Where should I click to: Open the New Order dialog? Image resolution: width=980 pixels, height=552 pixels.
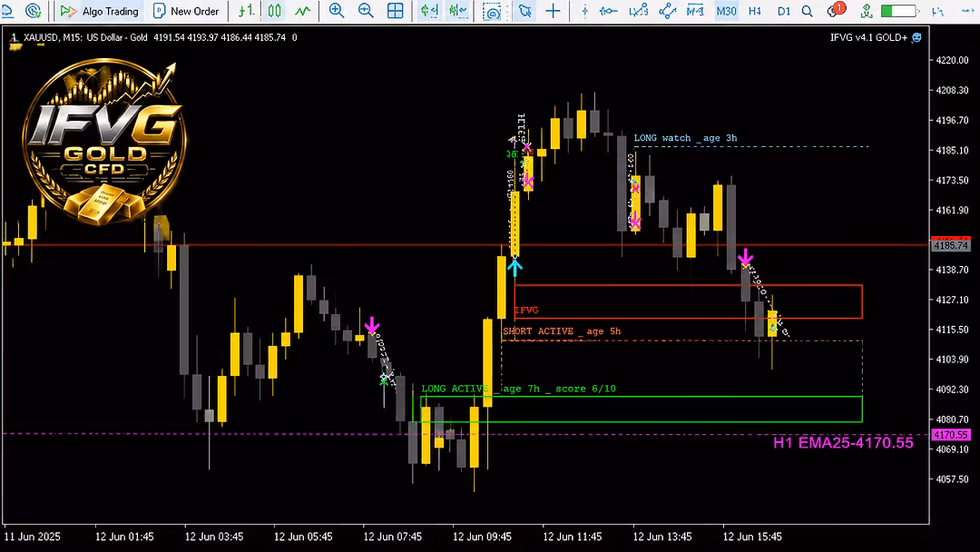tap(186, 11)
